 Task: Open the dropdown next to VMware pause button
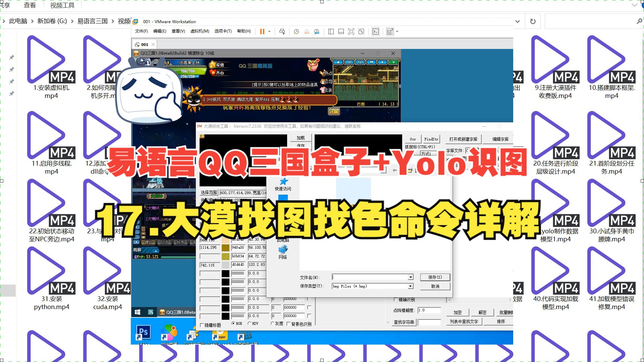point(269,32)
